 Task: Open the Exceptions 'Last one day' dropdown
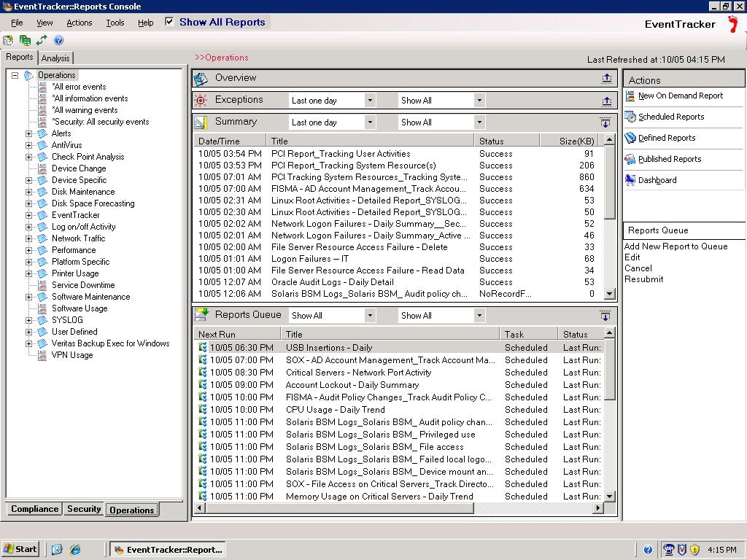tap(369, 101)
